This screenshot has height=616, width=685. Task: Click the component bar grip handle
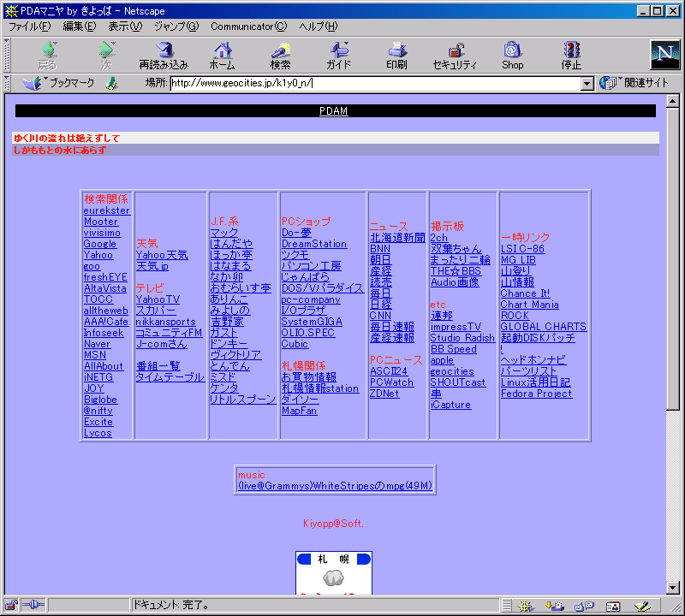(506, 606)
